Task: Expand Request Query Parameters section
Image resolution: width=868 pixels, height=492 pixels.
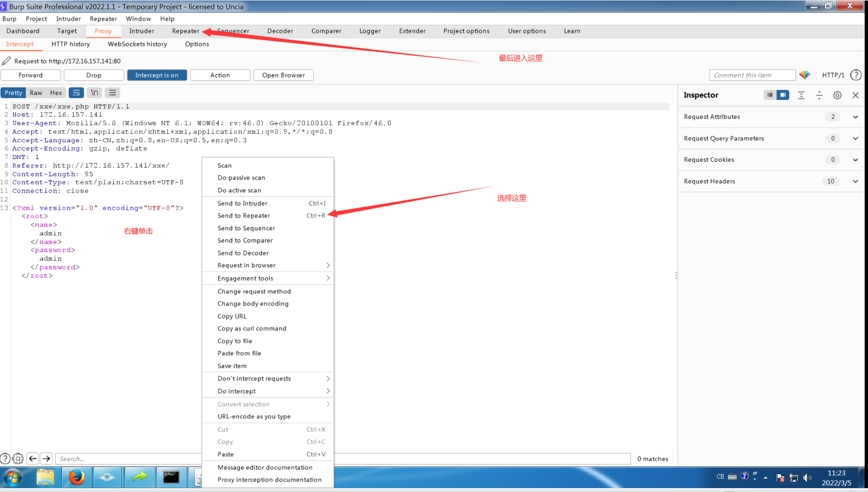Action: point(855,138)
